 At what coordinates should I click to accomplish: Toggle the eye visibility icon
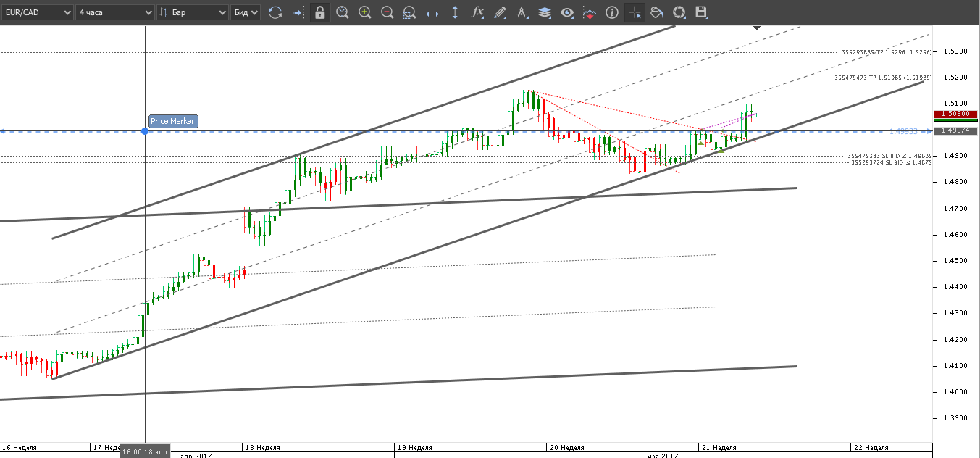pos(567,12)
